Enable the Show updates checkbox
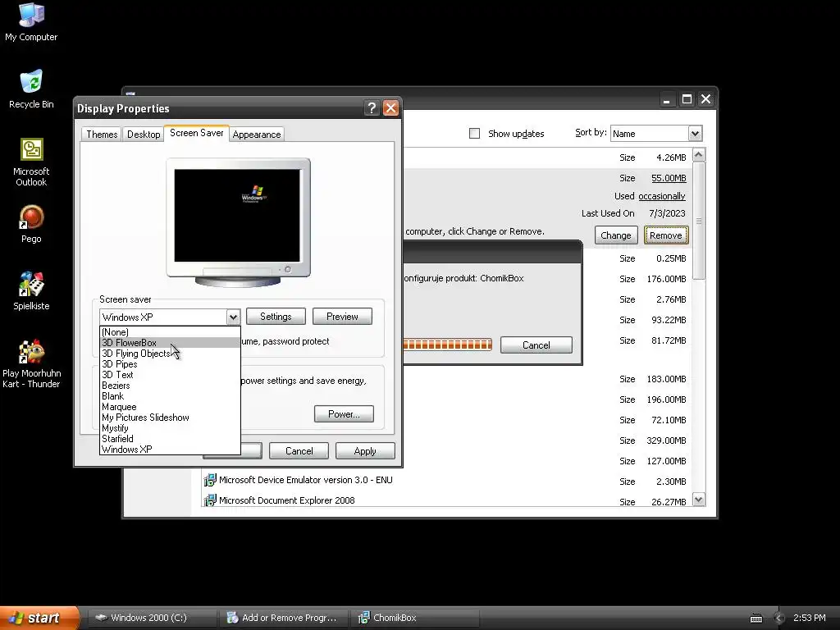The height and width of the screenshot is (630, 840). [x=475, y=134]
